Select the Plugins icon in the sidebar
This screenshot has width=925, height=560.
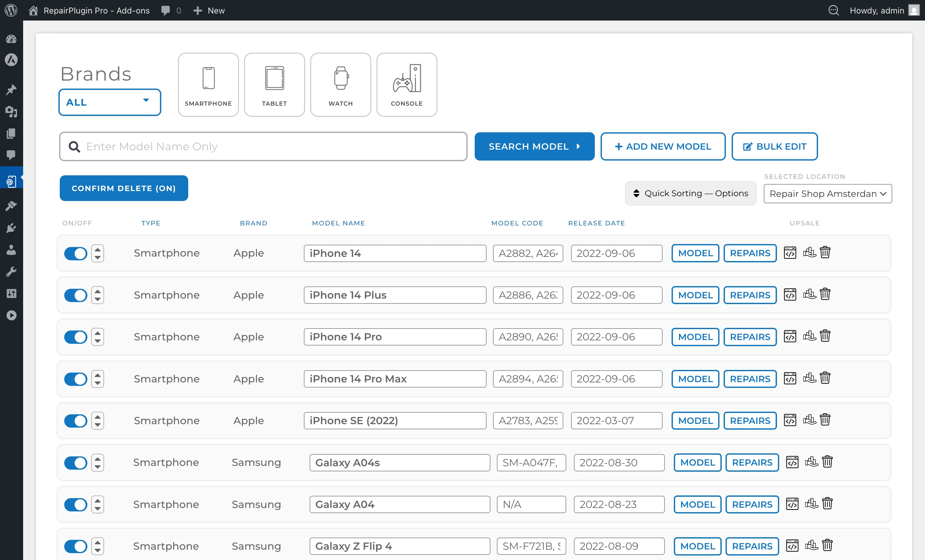pyautogui.click(x=11, y=228)
